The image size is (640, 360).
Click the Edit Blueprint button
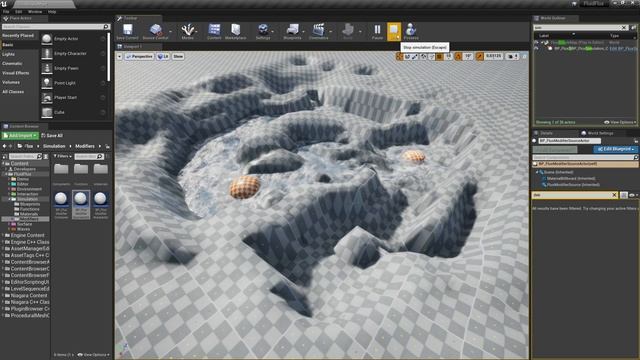(616, 149)
